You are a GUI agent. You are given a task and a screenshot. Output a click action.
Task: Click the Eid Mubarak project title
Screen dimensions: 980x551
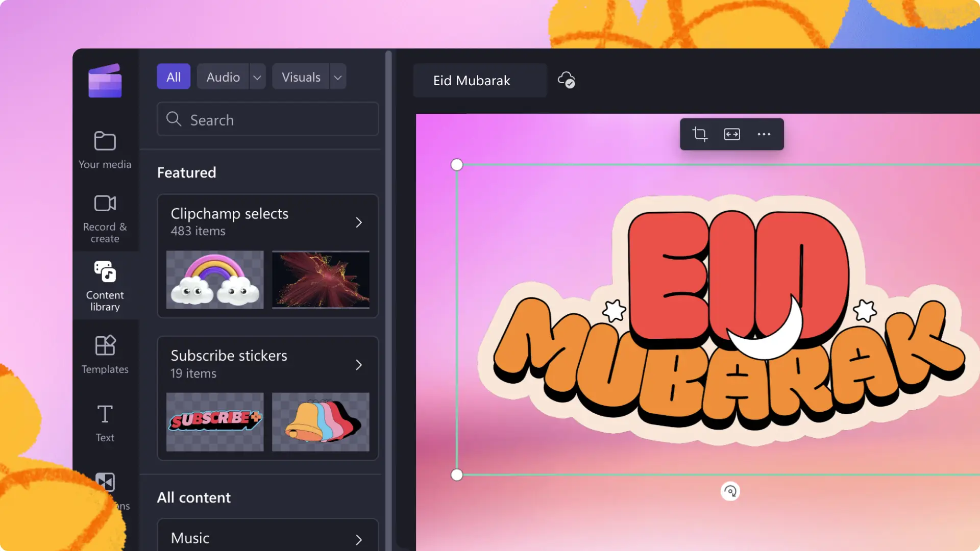[x=471, y=80]
